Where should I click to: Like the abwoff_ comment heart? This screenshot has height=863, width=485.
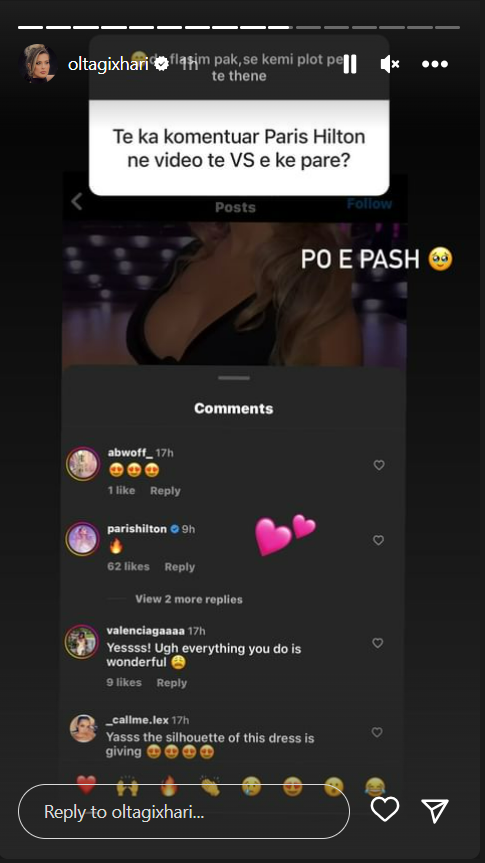[x=379, y=465]
